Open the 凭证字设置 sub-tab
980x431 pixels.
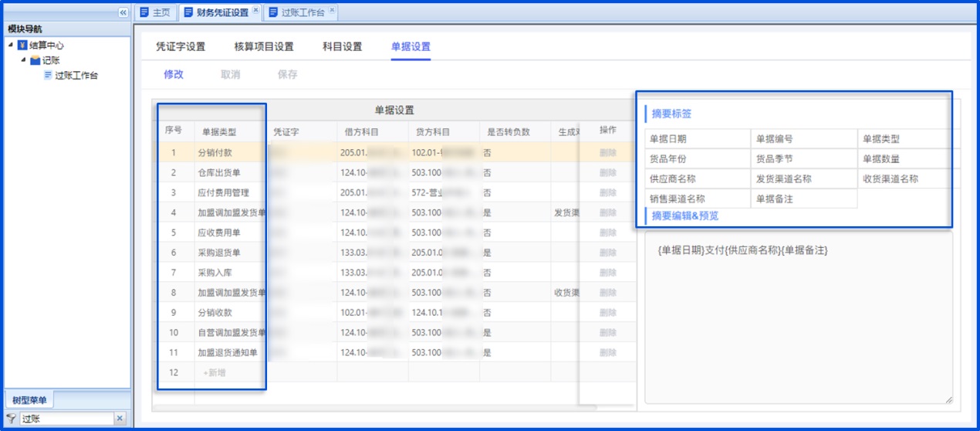point(181,46)
